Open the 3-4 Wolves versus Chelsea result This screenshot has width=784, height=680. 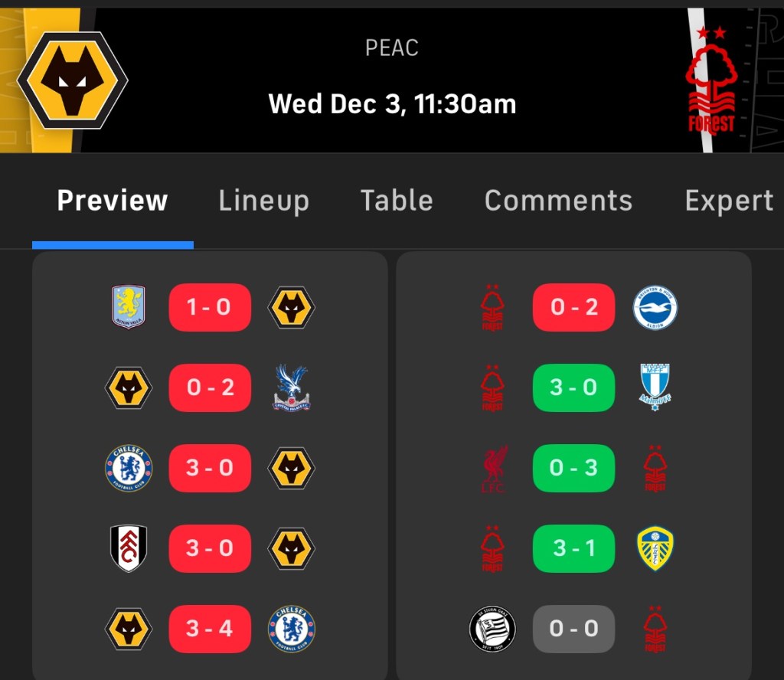coord(210,629)
